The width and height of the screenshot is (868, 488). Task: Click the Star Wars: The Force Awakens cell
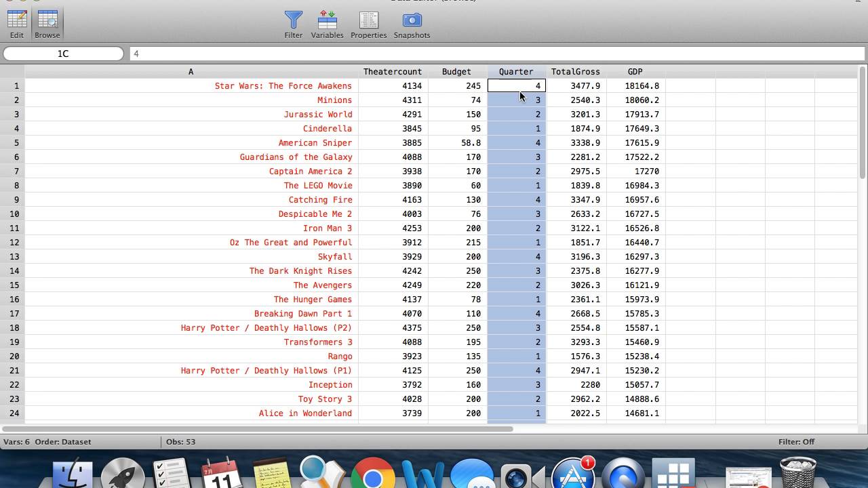[x=191, y=85]
